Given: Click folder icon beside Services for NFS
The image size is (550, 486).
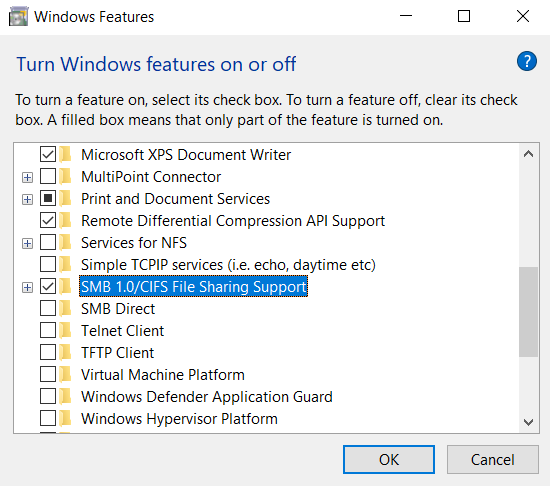Looking at the screenshot, I should 65,243.
